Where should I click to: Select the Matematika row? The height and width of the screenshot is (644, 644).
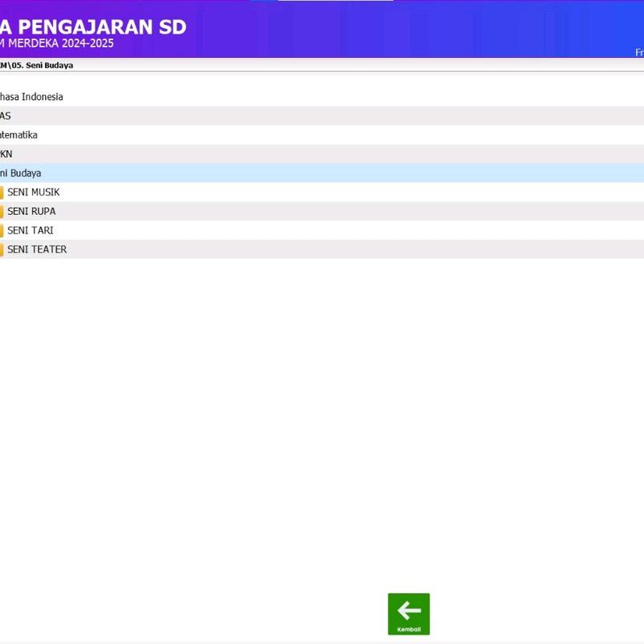tap(322, 134)
